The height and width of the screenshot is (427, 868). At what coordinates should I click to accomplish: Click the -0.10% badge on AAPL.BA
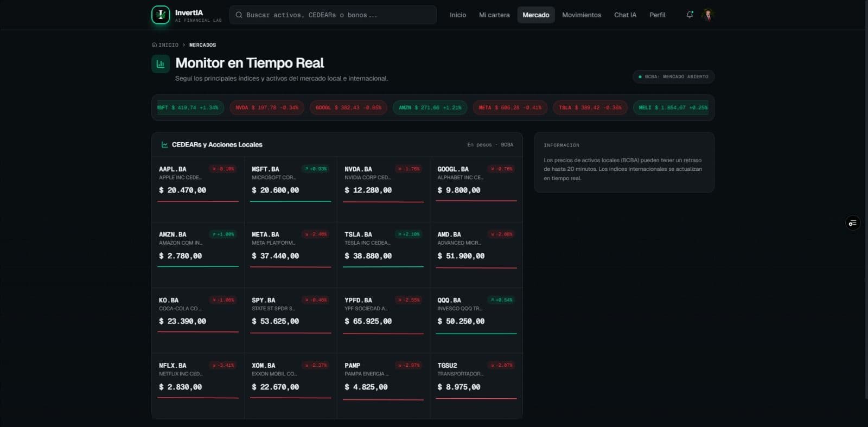tap(224, 169)
